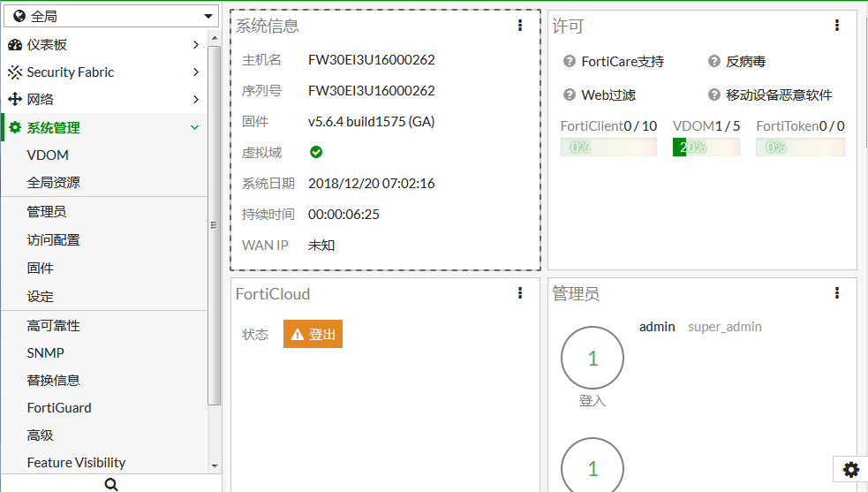Click the firmware version v5.6.4 build1575
The height and width of the screenshot is (492, 868).
click(x=372, y=122)
